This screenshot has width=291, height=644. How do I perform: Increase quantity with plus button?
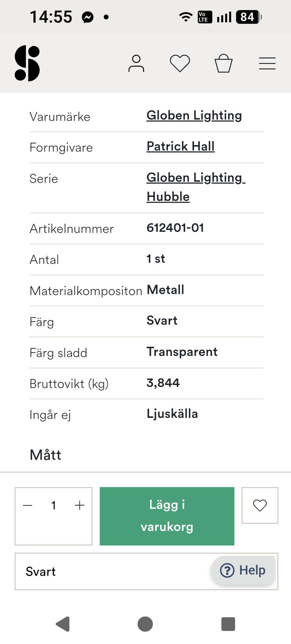click(79, 505)
